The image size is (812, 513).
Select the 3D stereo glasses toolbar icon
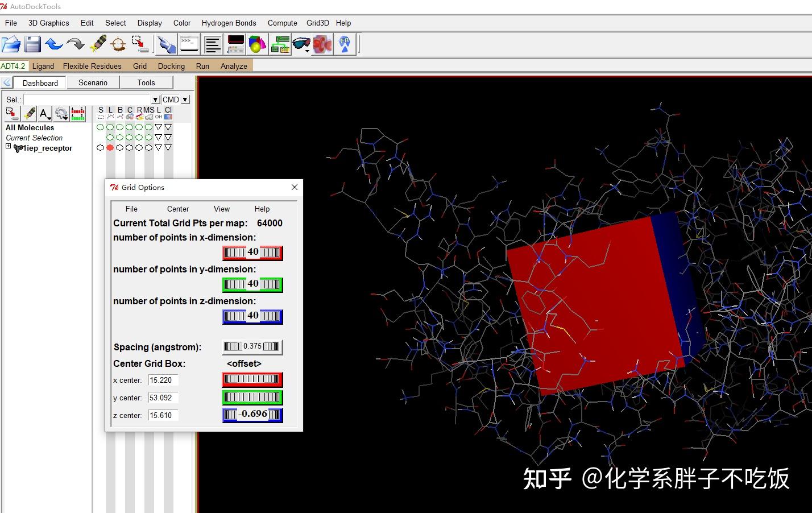click(x=301, y=43)
